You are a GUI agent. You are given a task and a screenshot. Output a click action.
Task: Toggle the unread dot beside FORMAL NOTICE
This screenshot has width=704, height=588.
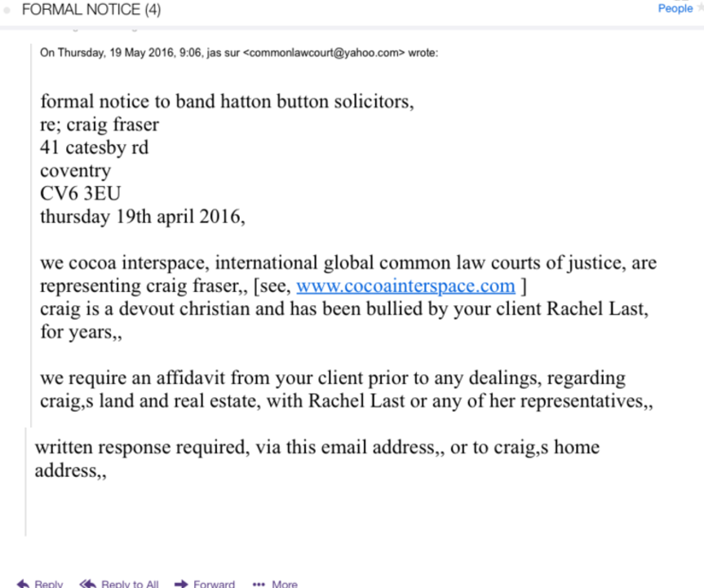7,11
